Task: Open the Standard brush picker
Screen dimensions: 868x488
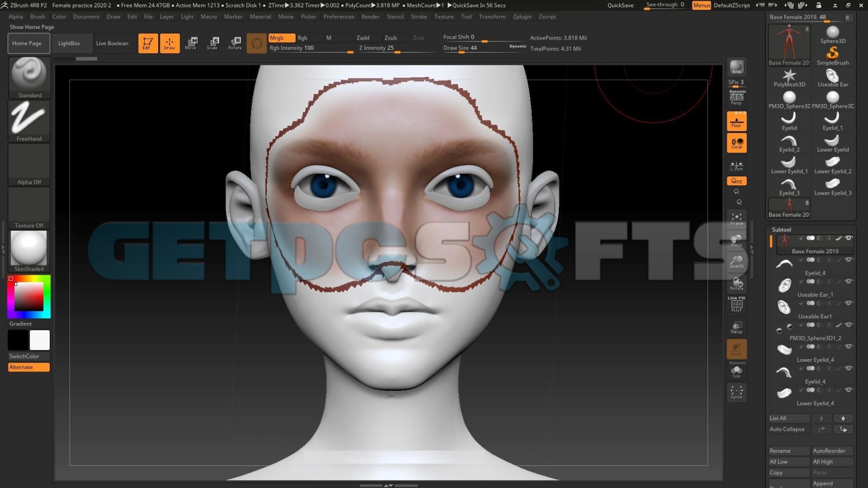Action: tap(29, 77)
